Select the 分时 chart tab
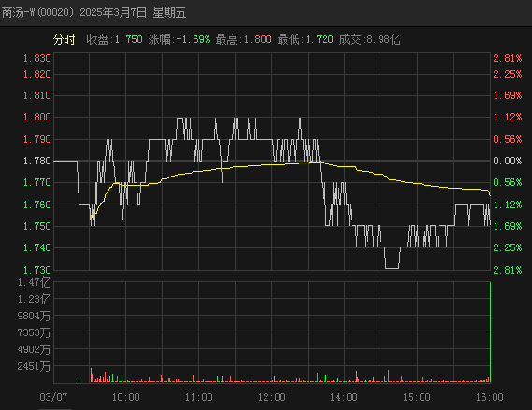This screenshot has width=532, height=410. tap(64, 39)
